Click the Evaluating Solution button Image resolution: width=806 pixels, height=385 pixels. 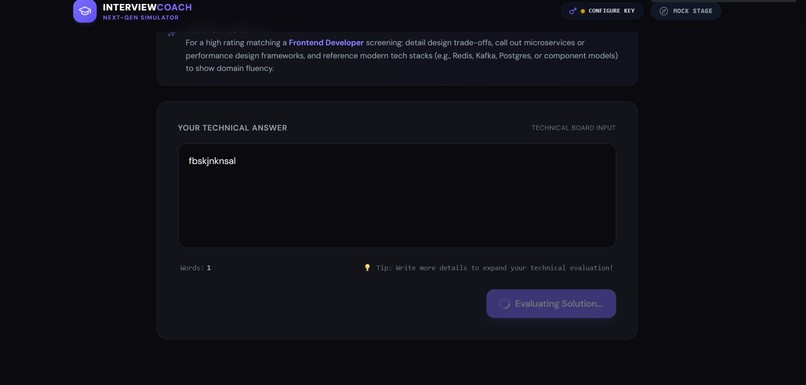551,304
